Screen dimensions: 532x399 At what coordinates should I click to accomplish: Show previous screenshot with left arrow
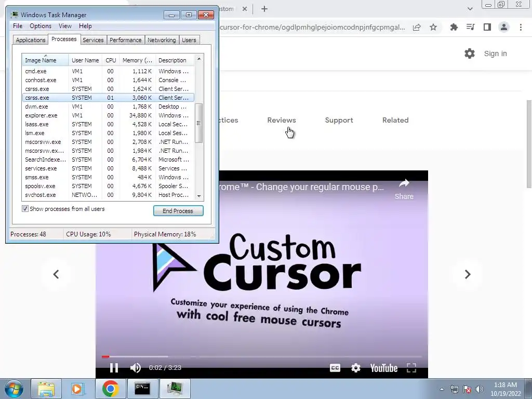click(x=56, y=274)
